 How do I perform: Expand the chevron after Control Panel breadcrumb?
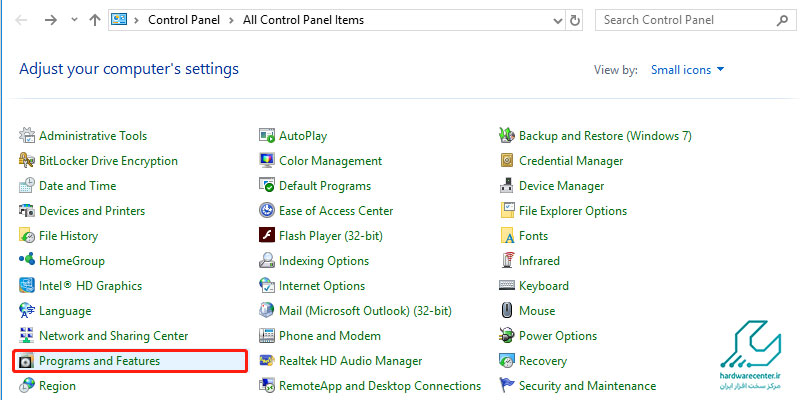pyautogui.click(x=232, y=20)
